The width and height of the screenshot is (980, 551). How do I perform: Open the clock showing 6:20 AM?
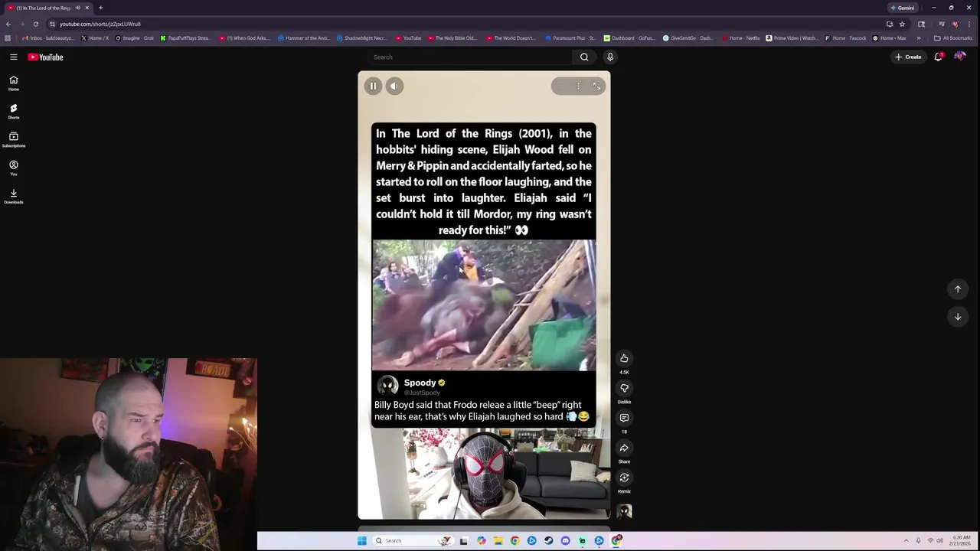click(x=962, y=540)
